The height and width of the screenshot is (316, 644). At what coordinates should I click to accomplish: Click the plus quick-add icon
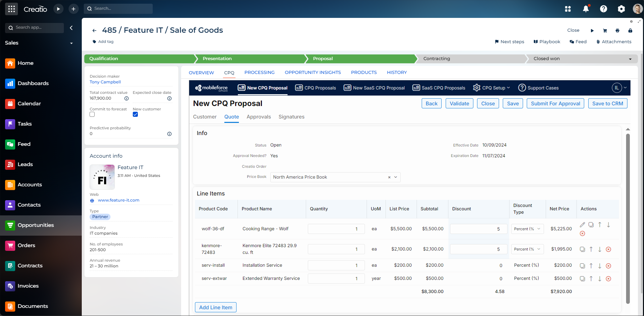[x=73, y=9]
